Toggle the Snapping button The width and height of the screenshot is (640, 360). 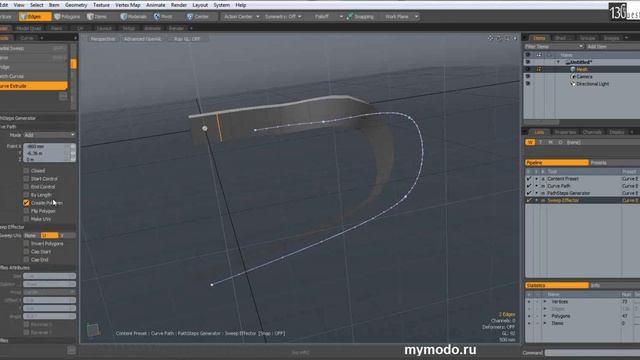click(x=360, y=17)
